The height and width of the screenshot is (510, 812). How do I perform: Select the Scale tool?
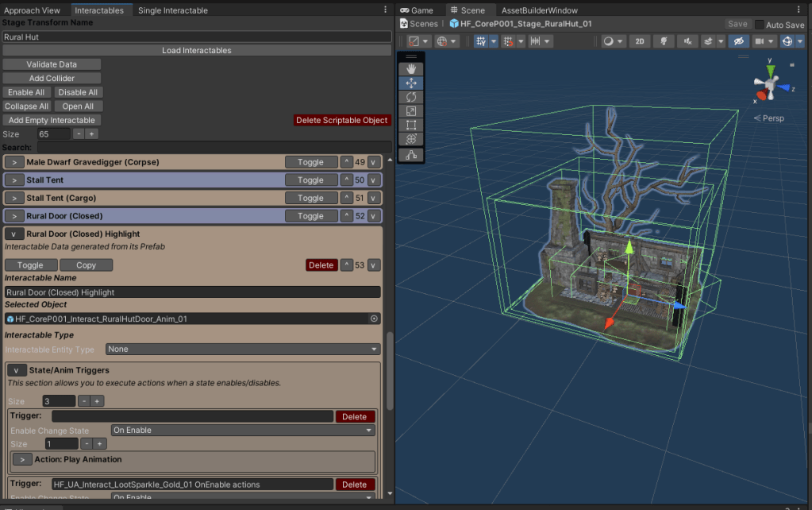pyautogui.click(x=411, y=111)
